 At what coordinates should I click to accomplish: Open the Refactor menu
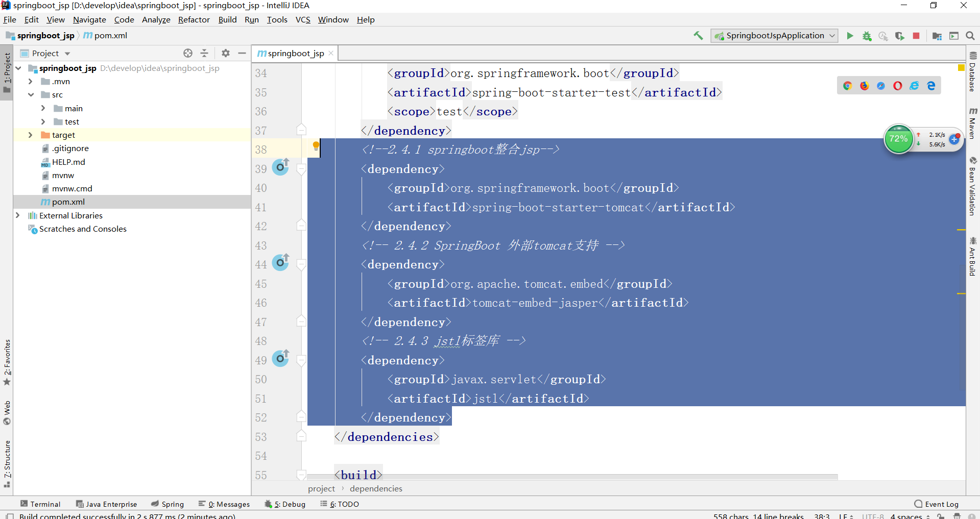tap(194, 19)
